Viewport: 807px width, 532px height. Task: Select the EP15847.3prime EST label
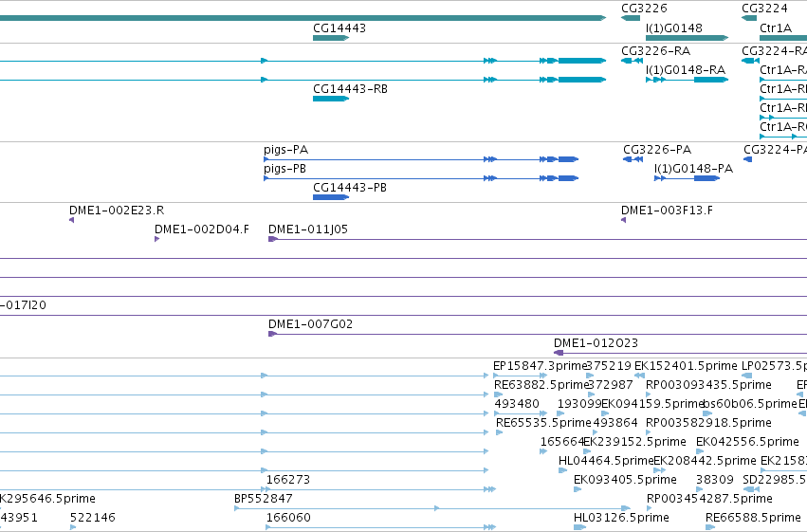tap(540, 366)
